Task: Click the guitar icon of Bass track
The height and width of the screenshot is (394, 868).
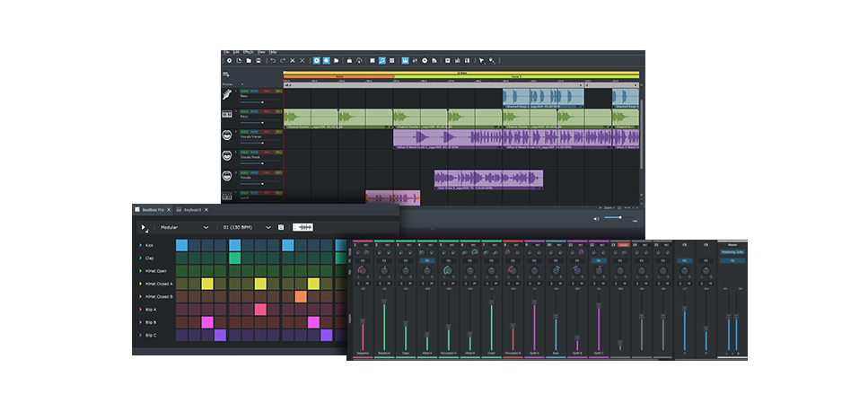Action: [227, 94]
